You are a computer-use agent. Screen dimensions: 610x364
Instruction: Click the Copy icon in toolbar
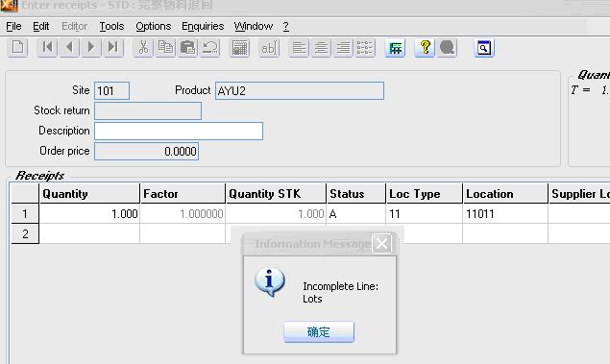coord(166,48)
